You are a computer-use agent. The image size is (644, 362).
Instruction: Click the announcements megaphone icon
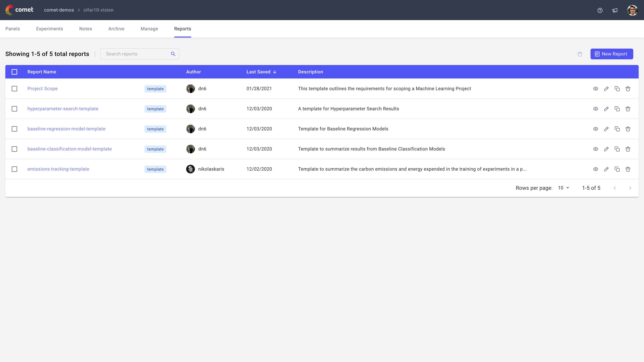pos(615,10)
